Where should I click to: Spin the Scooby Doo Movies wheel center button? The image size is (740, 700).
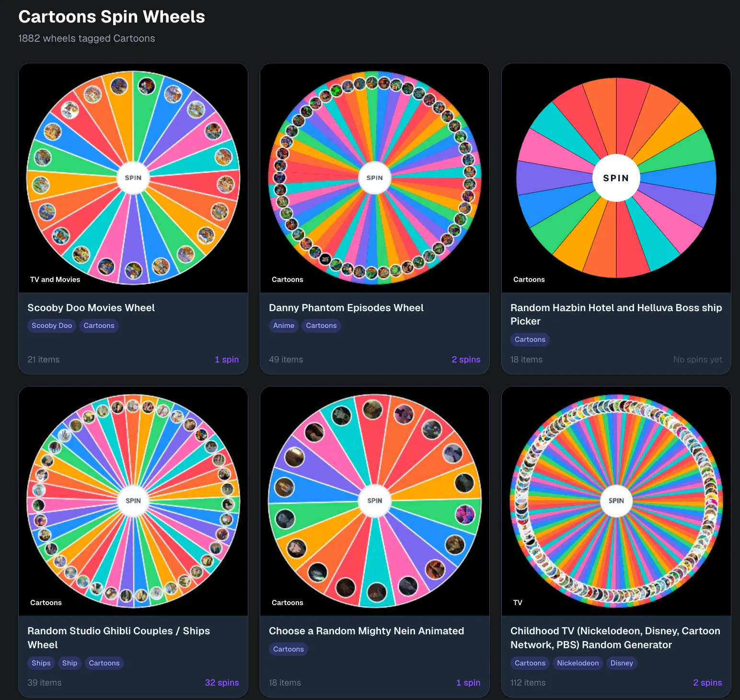[133, 178]
